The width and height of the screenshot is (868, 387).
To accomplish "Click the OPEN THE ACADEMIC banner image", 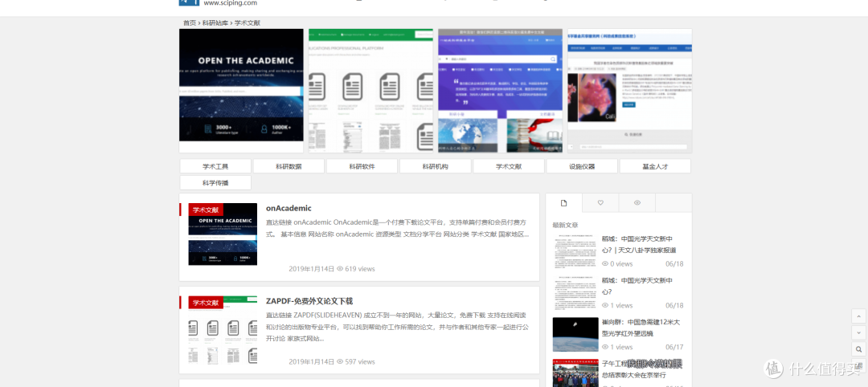I will click(x=241, y=91).
